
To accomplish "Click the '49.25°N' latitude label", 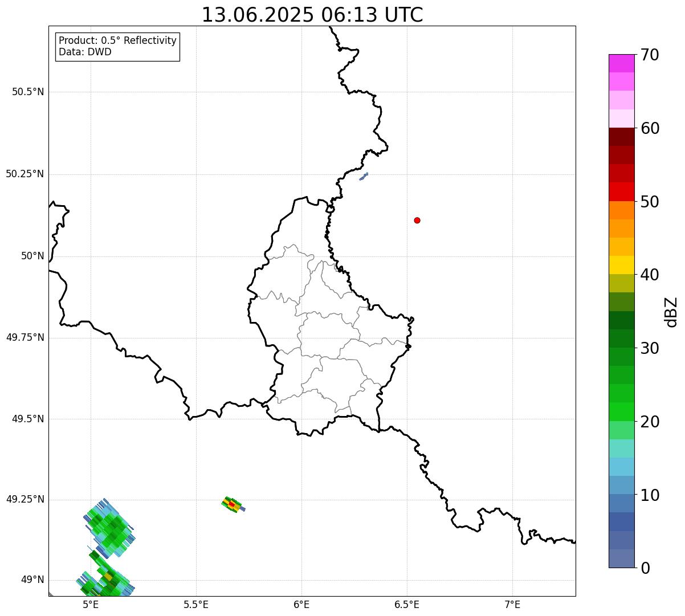I will (x=25, y=500).
